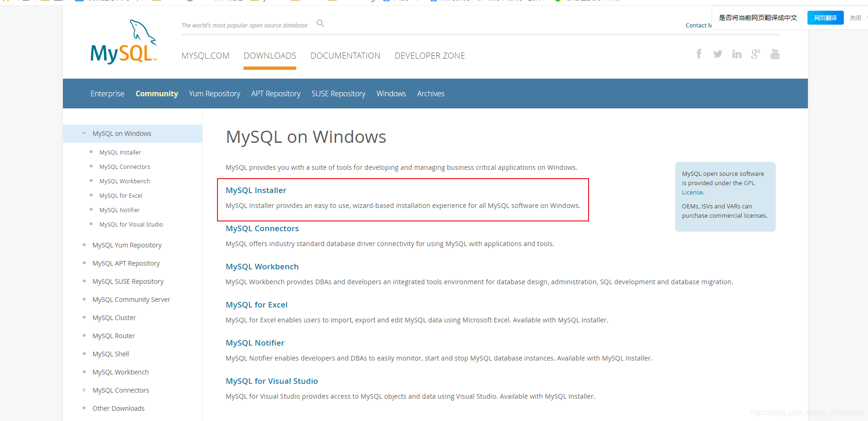Image resolution: width=868 pixels, height=421 pixels.
Task: Click the 网页翻译 translate button
Action: coord(826,18)
